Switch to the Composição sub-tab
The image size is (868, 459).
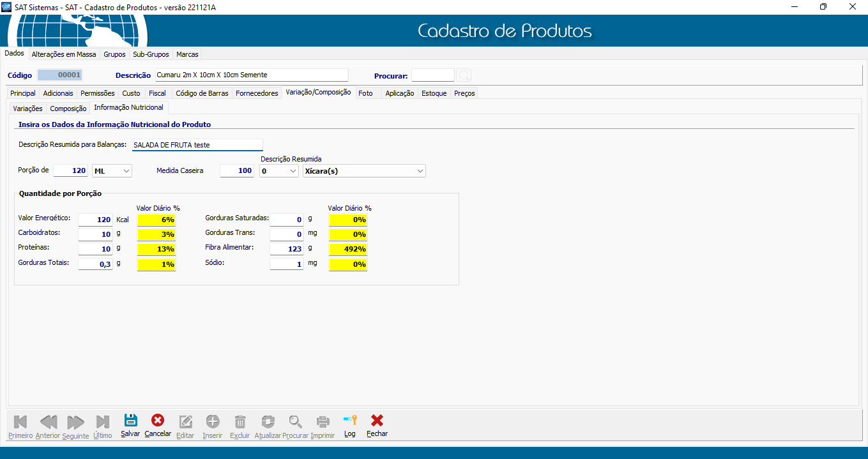[68, 109]
